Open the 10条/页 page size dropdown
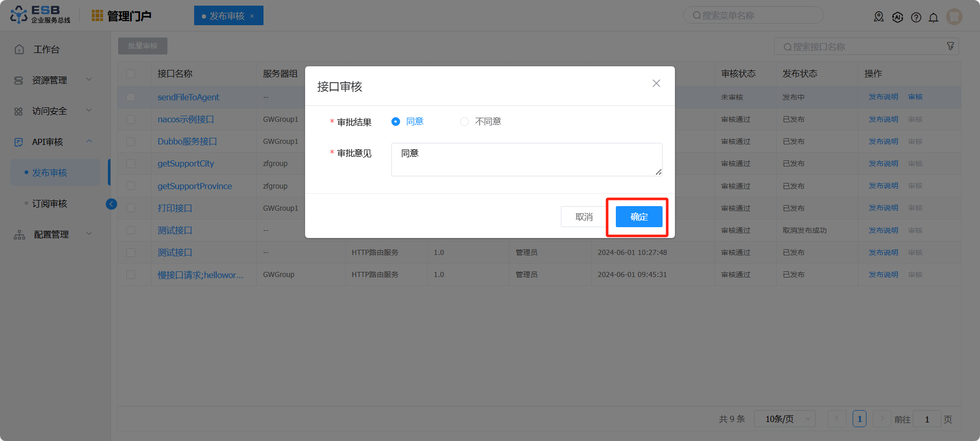This screenshot has width=980, height=441. [x=784, y=419]
